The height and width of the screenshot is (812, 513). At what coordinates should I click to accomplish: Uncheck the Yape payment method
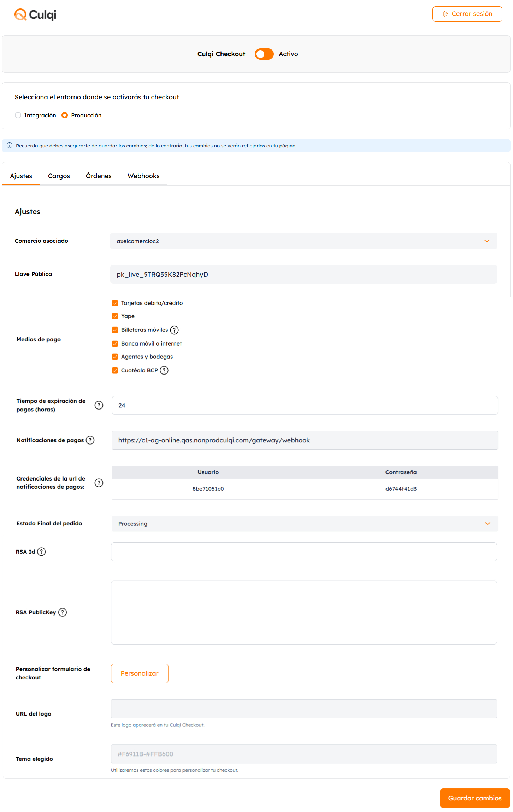coord(115,316)
